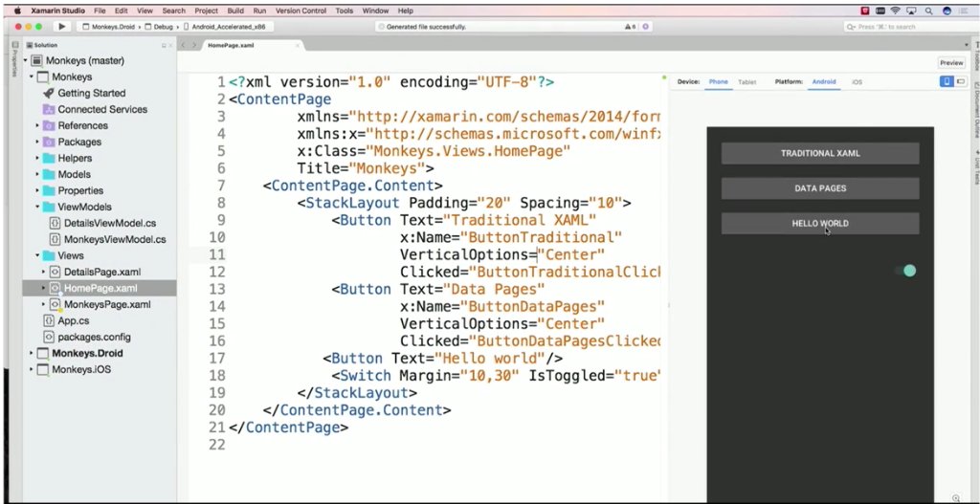Select Phone device in previewer
The image size is (980, 504).
718,82
